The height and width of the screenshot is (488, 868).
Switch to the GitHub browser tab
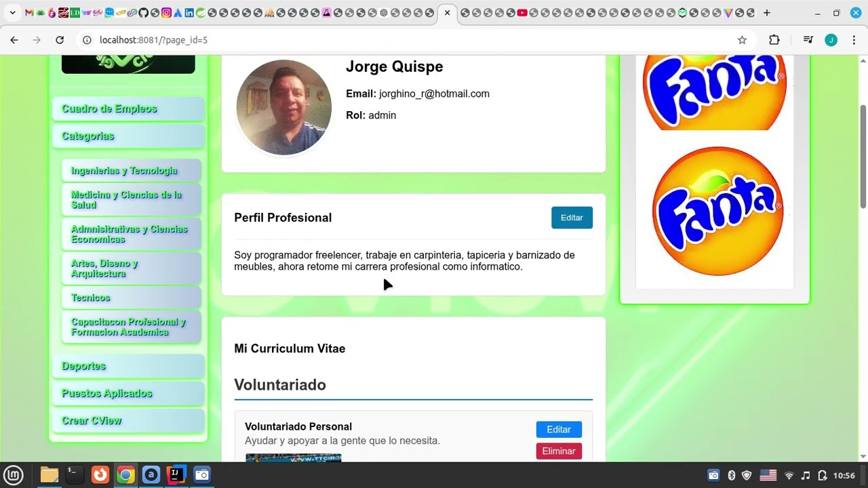coord(144,13)
